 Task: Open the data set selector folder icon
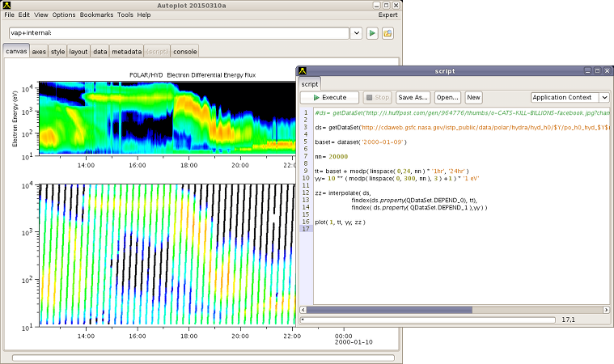coord(387,33)
